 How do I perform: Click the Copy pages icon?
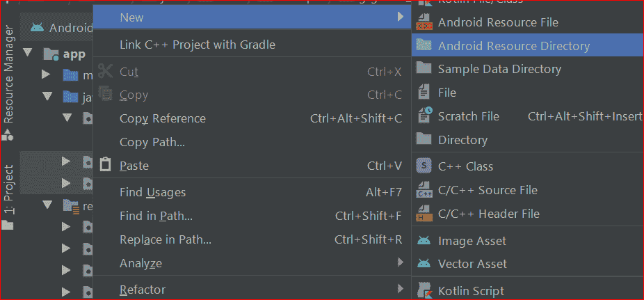(x=106, y=94)
